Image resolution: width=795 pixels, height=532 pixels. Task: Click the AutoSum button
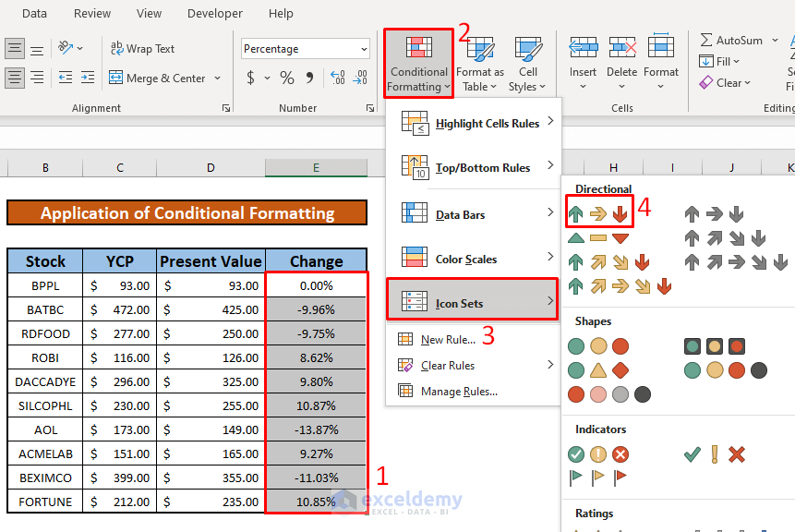[731, 40]
